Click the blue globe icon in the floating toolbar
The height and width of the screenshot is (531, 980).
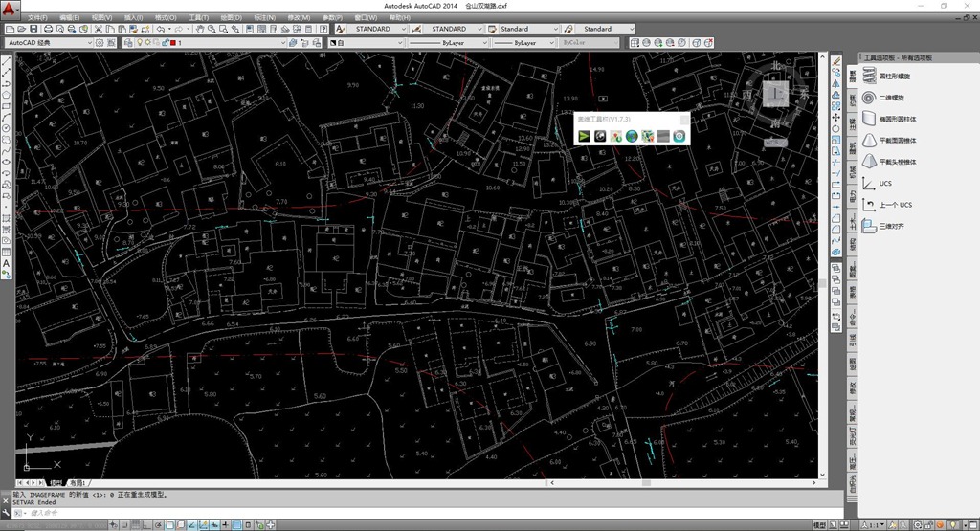(632, 137)
